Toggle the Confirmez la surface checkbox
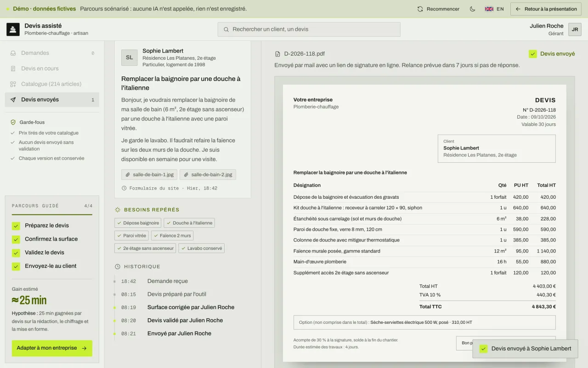Screen dimensions: 588x368 [16, 239]
